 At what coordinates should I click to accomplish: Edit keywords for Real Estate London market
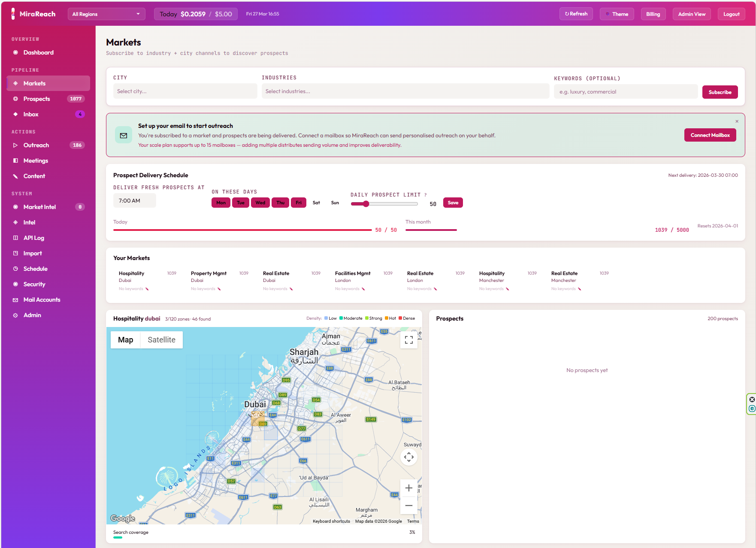pos(435,289)
